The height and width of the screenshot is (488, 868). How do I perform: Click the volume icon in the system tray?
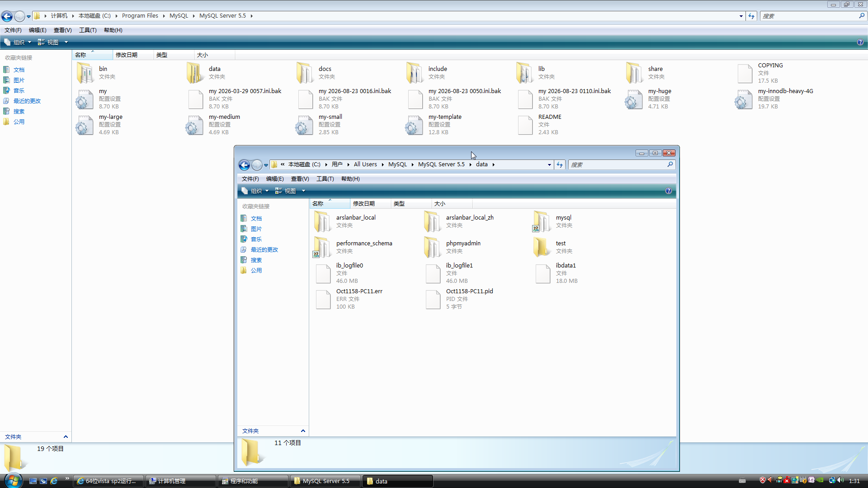click(840, 480)
